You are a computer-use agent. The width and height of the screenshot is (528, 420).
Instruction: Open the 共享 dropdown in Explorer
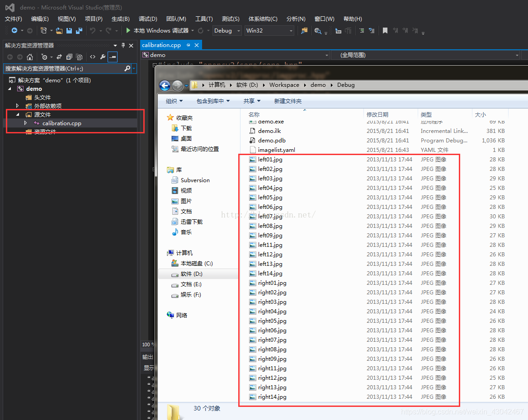point(252,101)
